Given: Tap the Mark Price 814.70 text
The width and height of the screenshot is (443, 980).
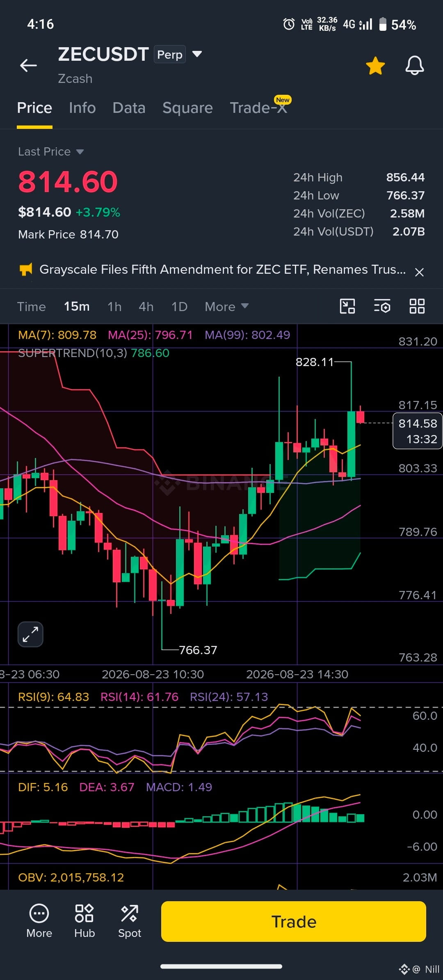Looking at the screenshot, I should point(68,234).
